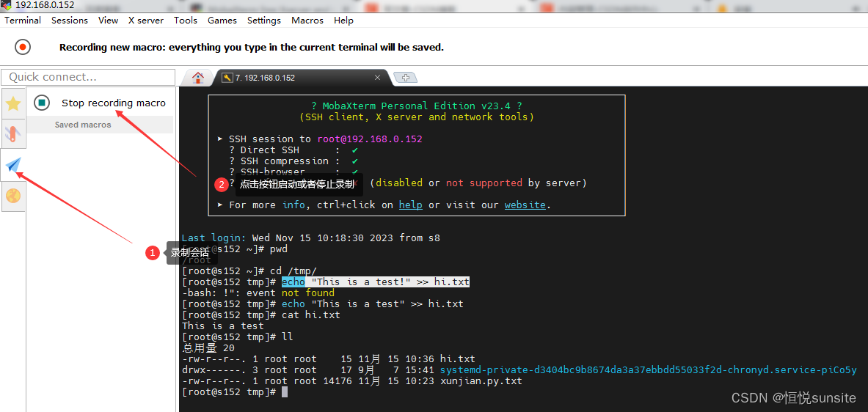Click the Quick connect search field
The height and width of the screenshot is (412, 868).
coord(88,77)
